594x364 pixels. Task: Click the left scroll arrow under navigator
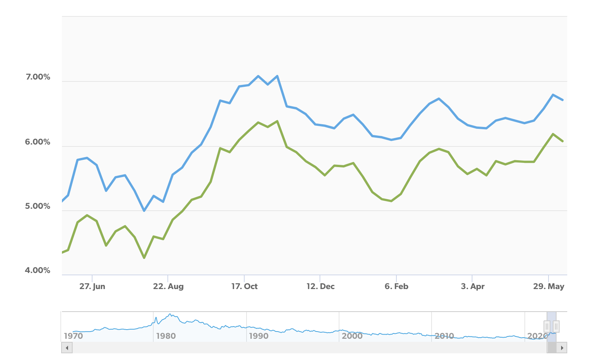click(x=67, y=348)
